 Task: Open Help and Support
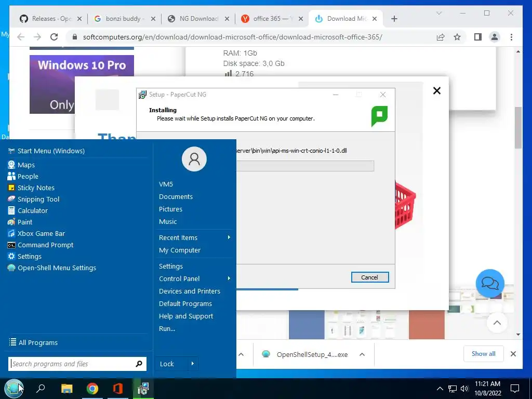pyautogui.click(x=187, y=316)
